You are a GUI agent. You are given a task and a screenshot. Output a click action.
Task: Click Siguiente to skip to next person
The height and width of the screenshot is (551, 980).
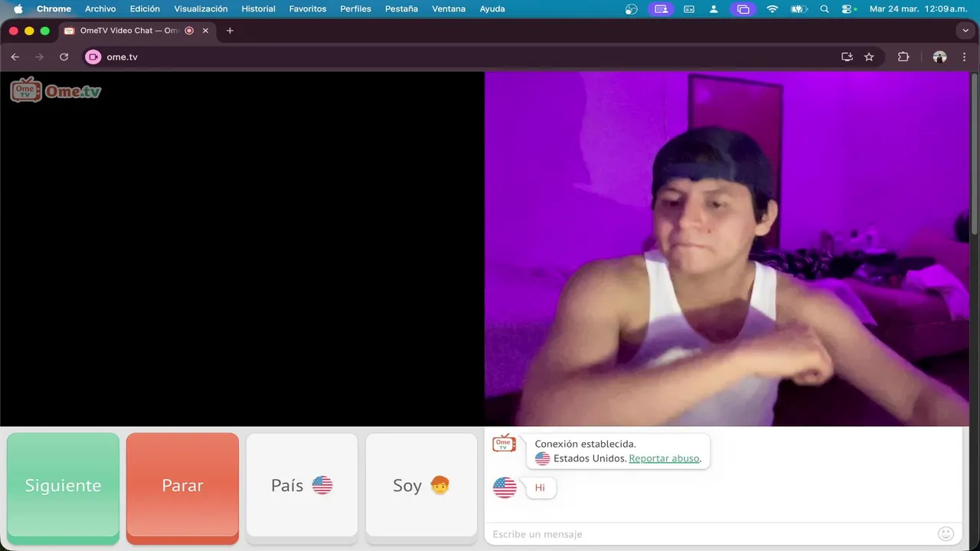point(63,485)
